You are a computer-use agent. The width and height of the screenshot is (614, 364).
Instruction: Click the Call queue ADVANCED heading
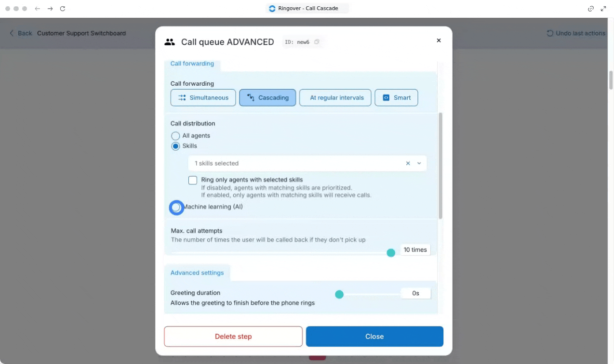(227, 42)
